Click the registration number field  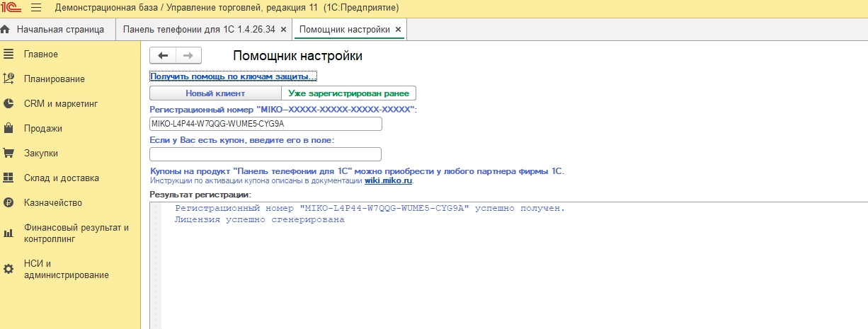tap(265, 124)
